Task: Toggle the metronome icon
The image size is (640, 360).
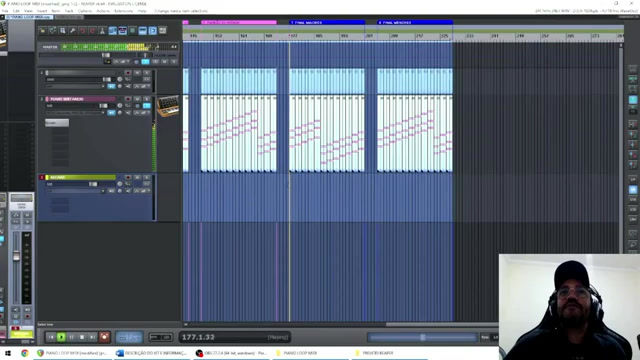Action: click(102, 31)
